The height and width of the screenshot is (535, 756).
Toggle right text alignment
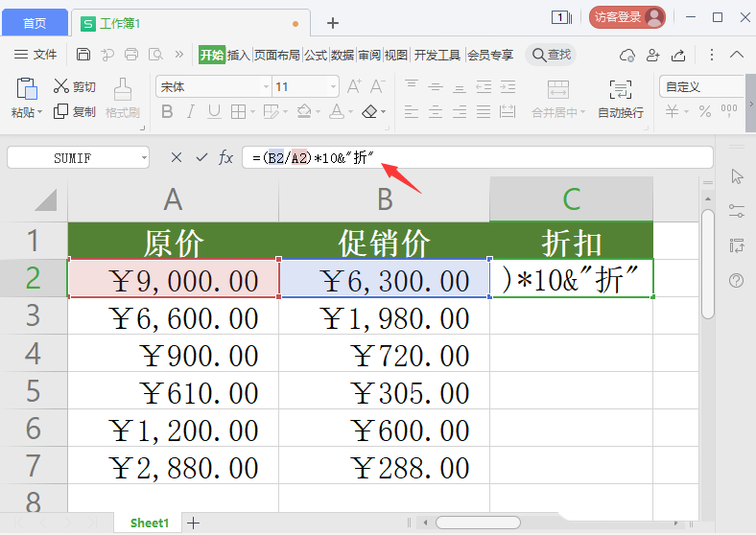[x=460, y=112]
